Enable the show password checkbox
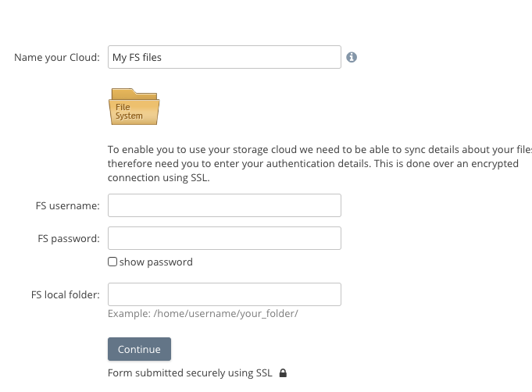Image resolution: width=532 pixels, height=392 pixels. [x=112, y=262]
